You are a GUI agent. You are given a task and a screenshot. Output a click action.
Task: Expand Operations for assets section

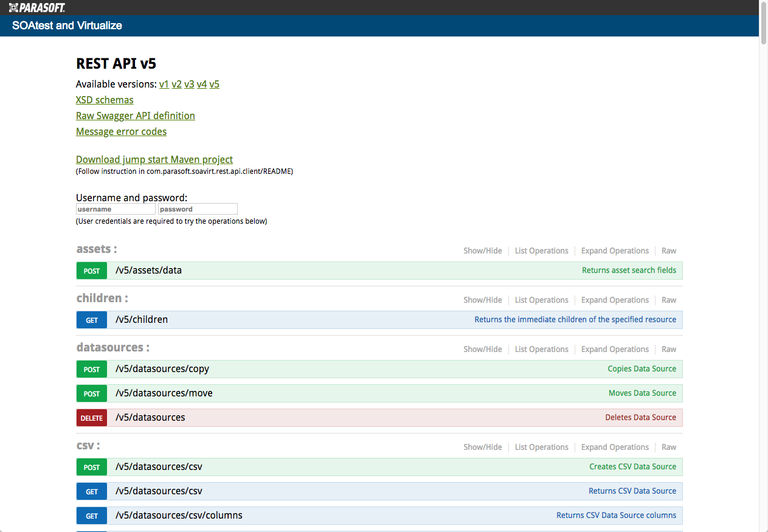click(615, 251)
